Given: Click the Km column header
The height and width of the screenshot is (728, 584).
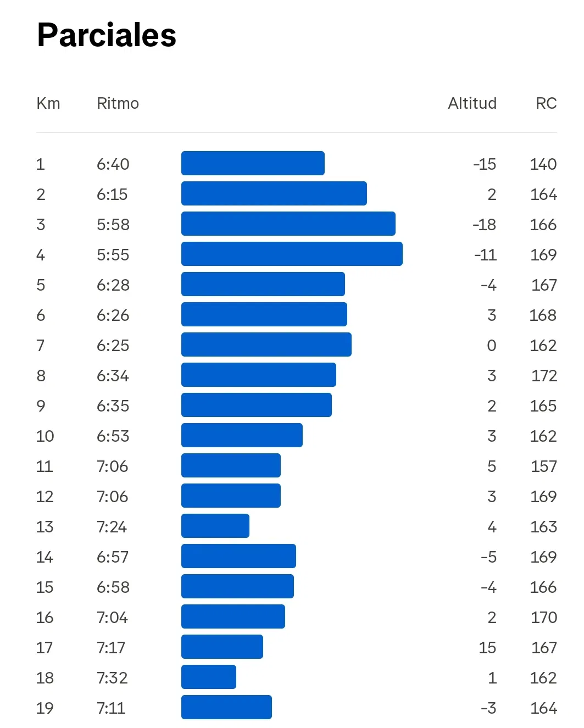Looking at the screenshot, I should click(x=48, y=103).
